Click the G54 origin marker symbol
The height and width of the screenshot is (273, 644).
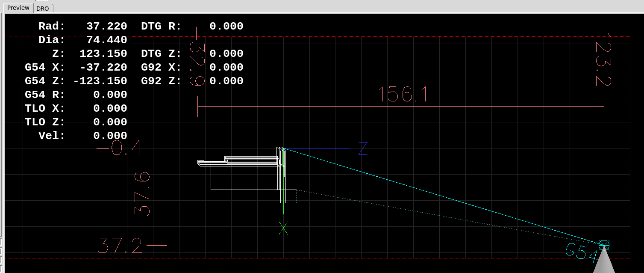pyautogui.click(x=604, y=245)
